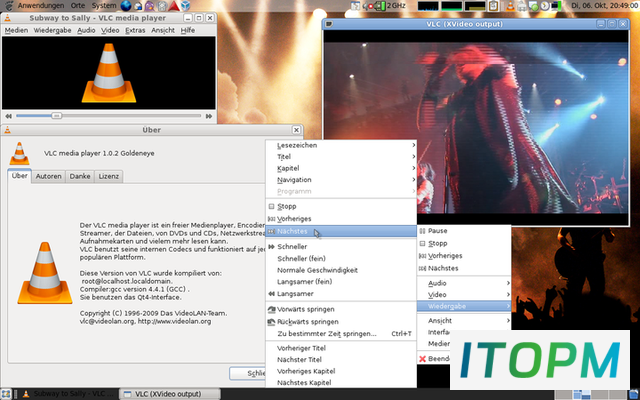Screen dimensions: 640x400
Task: Switch to the Danke tab
Action: click(80, 176)
